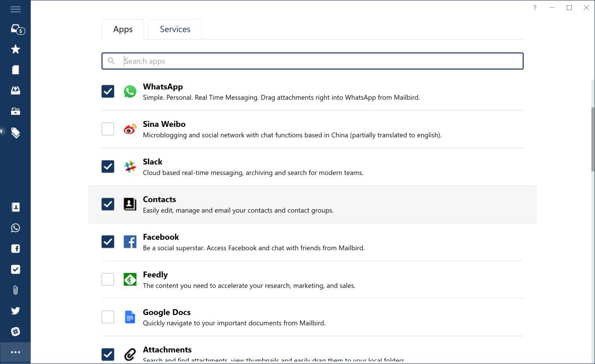Switch to the Services tab

[x=175, y=29]
